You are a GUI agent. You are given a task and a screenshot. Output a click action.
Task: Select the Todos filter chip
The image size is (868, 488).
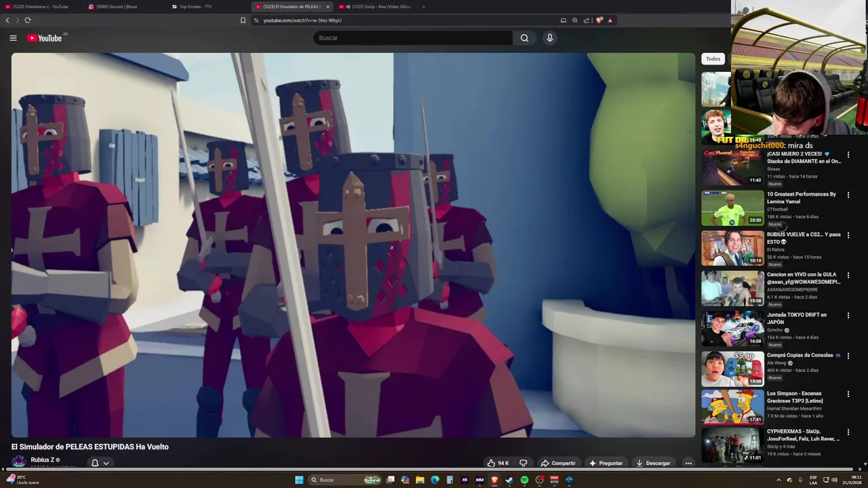click(713, 59)
